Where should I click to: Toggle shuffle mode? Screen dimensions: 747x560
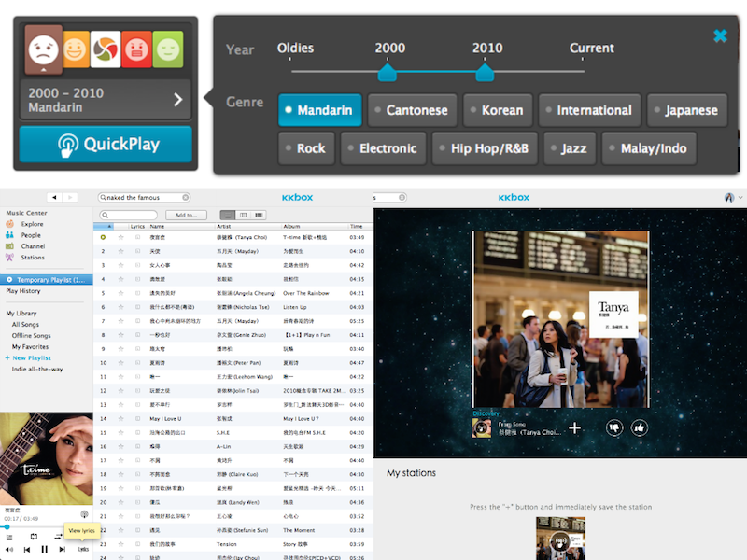58,537
